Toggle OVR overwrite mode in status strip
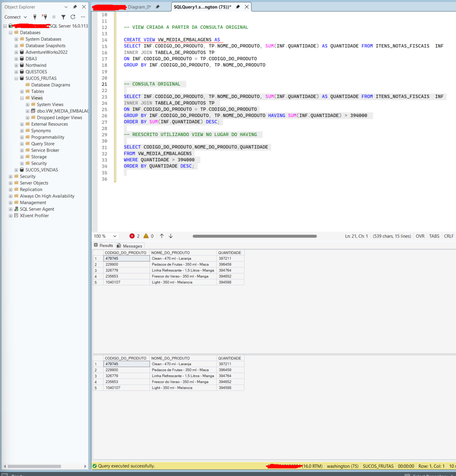 point(420,236)
